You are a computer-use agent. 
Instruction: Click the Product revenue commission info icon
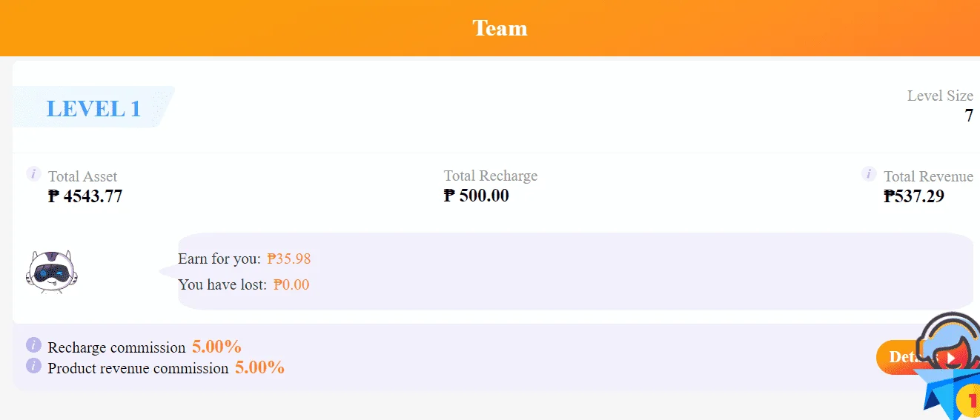coord(33,365)
